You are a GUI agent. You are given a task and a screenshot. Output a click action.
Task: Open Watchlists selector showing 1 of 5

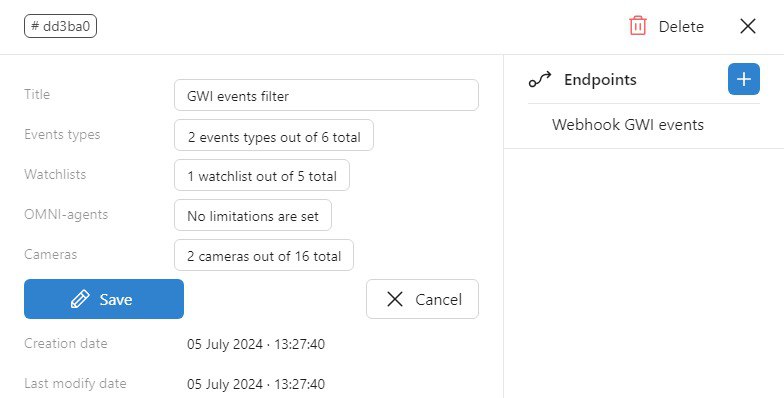click(262, 175)
